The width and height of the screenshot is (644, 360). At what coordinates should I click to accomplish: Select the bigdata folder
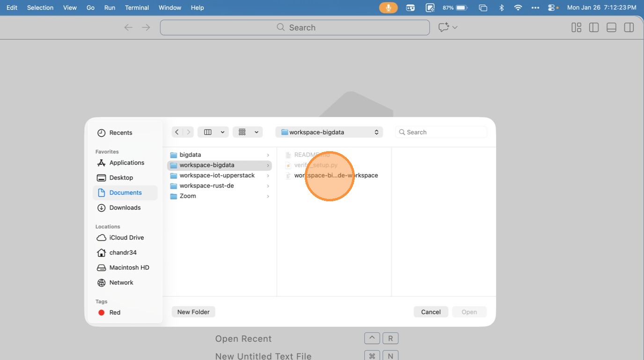point(220,155)
